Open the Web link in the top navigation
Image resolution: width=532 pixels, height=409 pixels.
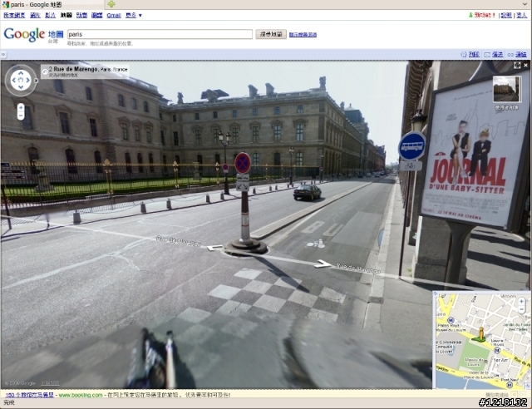point(14,15)
